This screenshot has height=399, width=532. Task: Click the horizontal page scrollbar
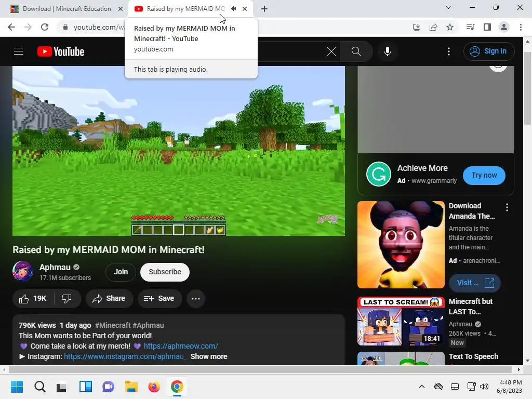pyautogui.click(x=260, y=369)
